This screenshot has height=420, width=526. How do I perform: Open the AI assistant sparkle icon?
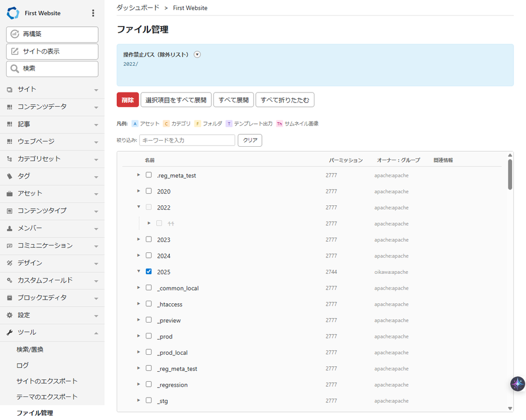517,384
